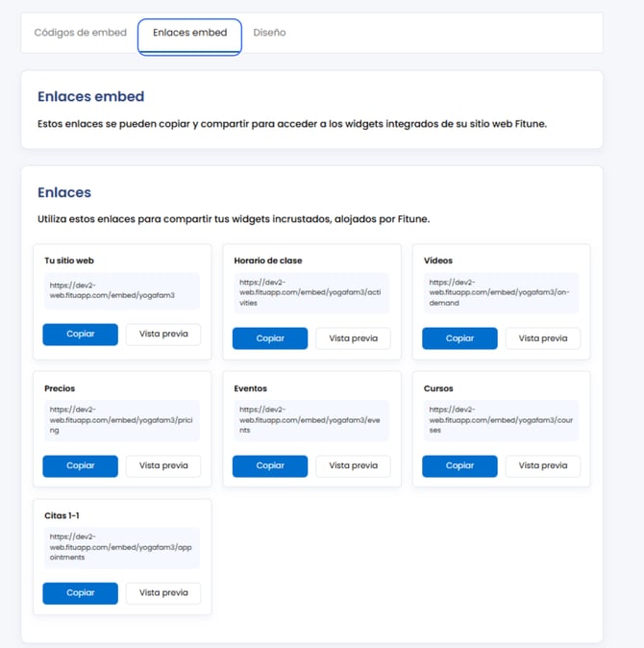Click the Horario de clase card title
The image size is (644, 648).
(268, 261)
